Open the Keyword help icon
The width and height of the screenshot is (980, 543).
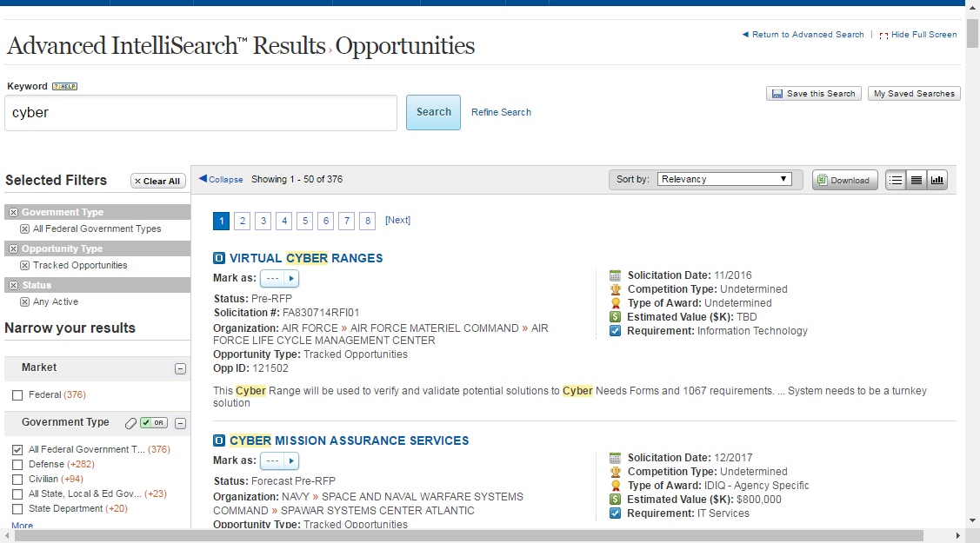point(63,86)
